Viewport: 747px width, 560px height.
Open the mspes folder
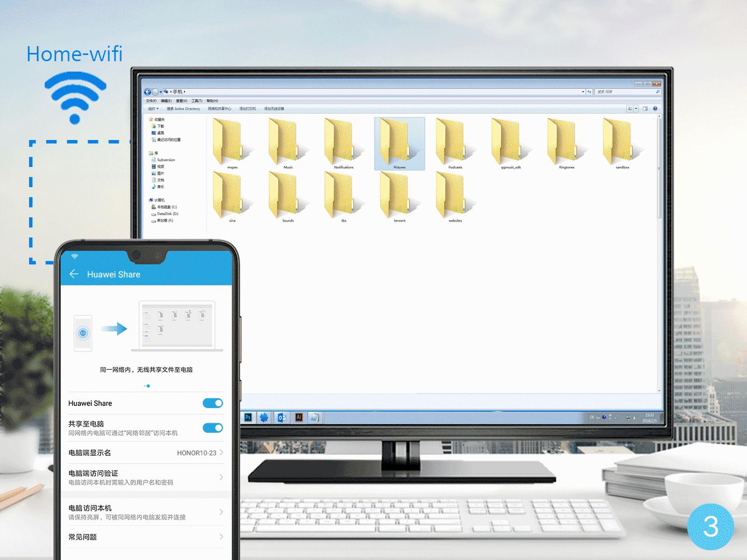(232, 143)
